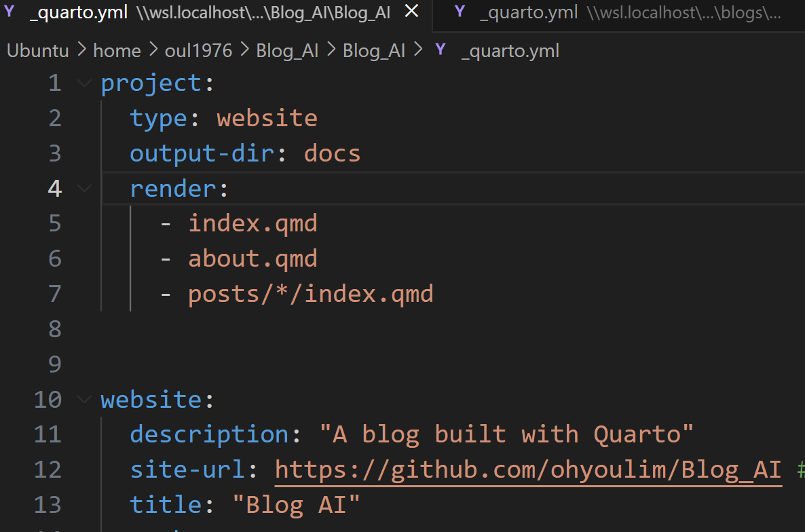Image resolution: width=805 pixels, height=532 pixels.
Task: Open the oul1976 breadcrumb folder
Action: click(198, 51)
